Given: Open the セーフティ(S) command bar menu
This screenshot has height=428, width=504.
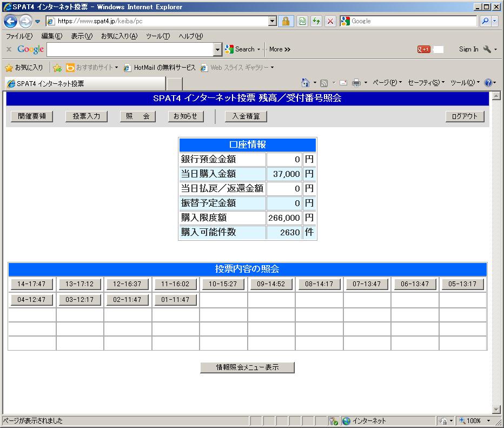Looking at the screenshot, I should pyautogui.click(x=426, y=83).
